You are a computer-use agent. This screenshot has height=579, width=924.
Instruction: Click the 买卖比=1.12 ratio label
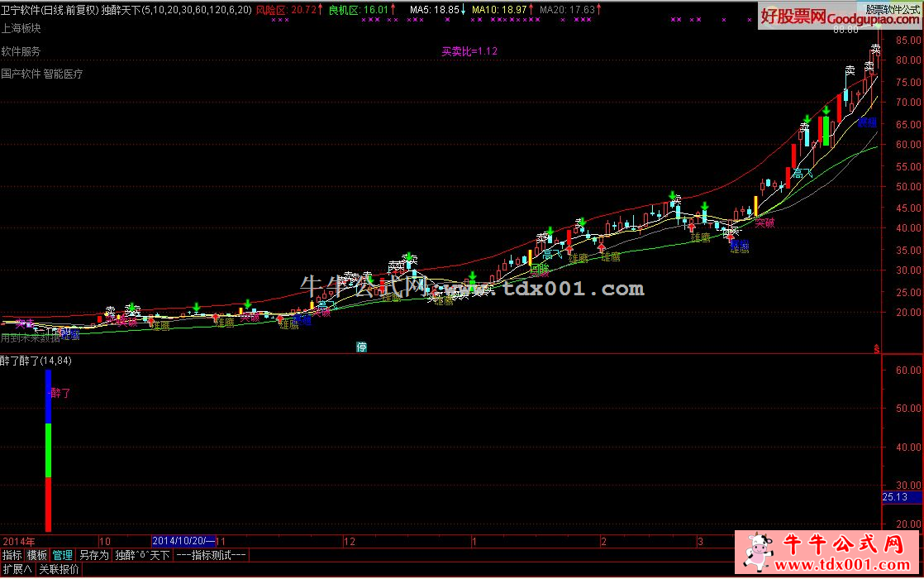(x=469, y=51)
